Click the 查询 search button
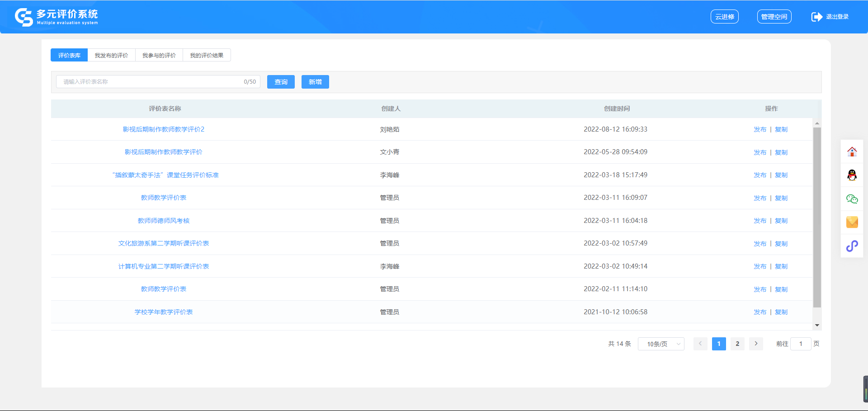 coord(281,82)
